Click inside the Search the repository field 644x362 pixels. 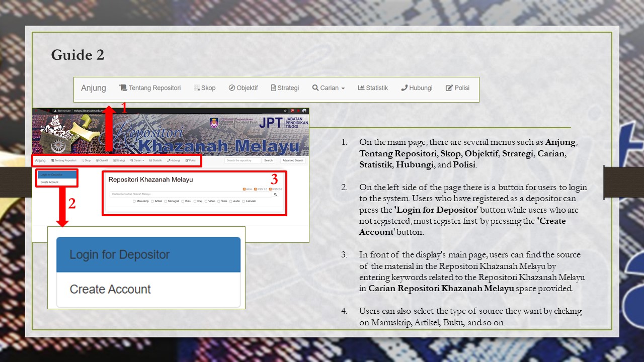(243, 160)
